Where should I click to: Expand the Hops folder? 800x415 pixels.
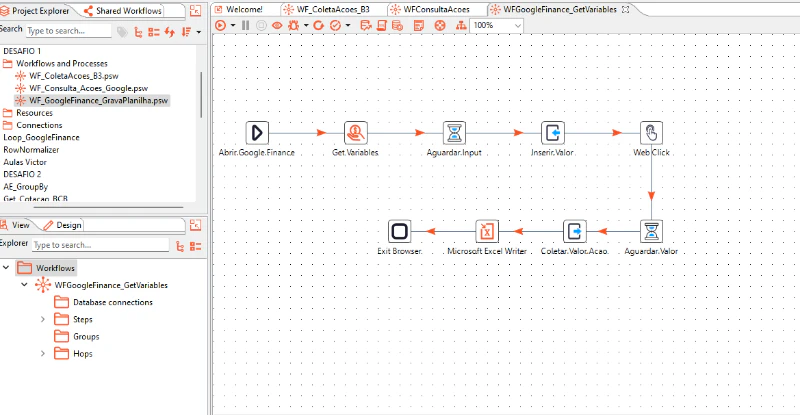click(43, 354)
